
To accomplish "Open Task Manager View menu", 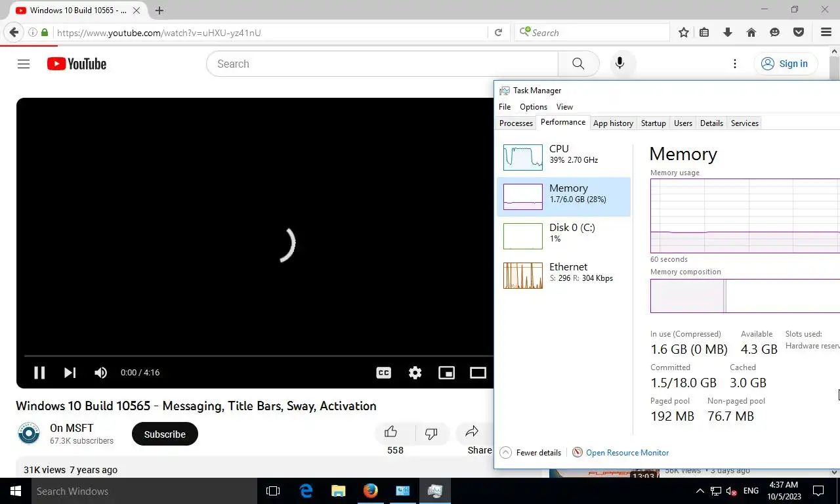I will [x=564, y=106].
